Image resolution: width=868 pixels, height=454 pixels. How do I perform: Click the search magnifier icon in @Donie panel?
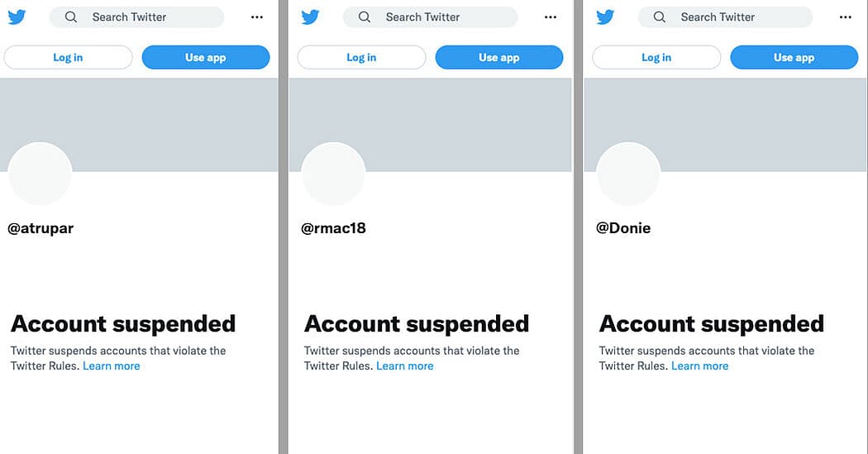[x=660, y=17]
